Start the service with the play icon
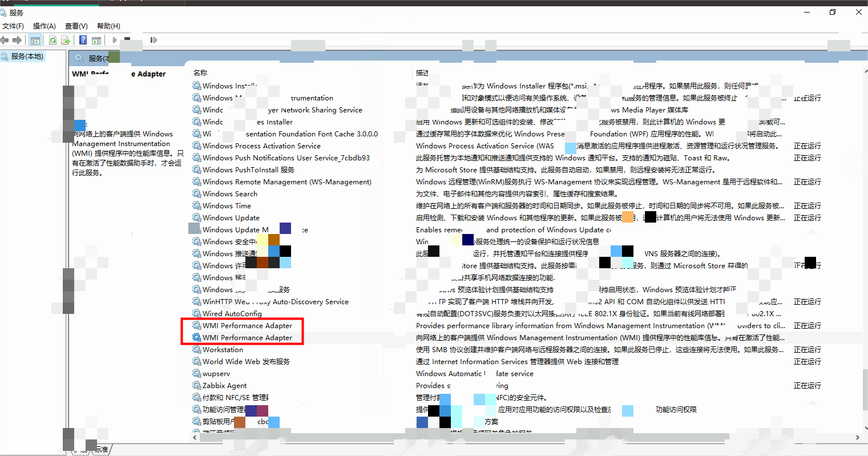 [115, 40]
